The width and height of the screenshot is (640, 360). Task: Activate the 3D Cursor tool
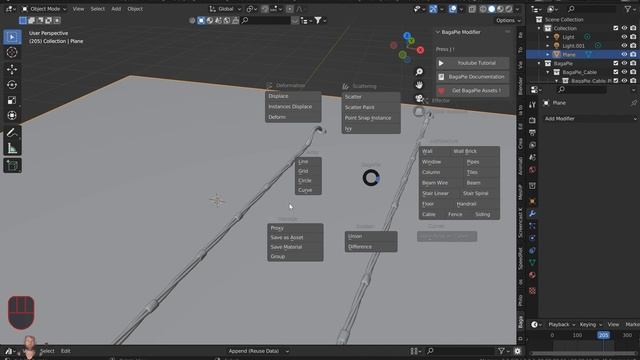pos(12,52)
